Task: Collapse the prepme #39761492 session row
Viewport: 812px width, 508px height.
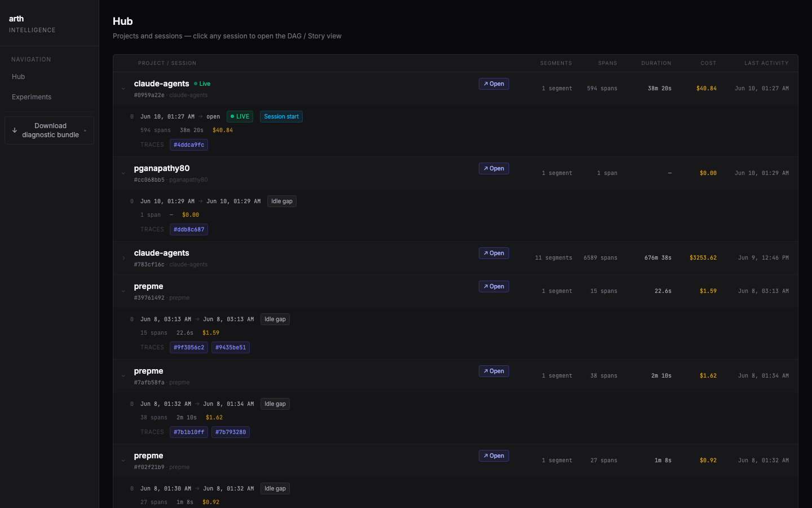Action: [x=123, y=291]
